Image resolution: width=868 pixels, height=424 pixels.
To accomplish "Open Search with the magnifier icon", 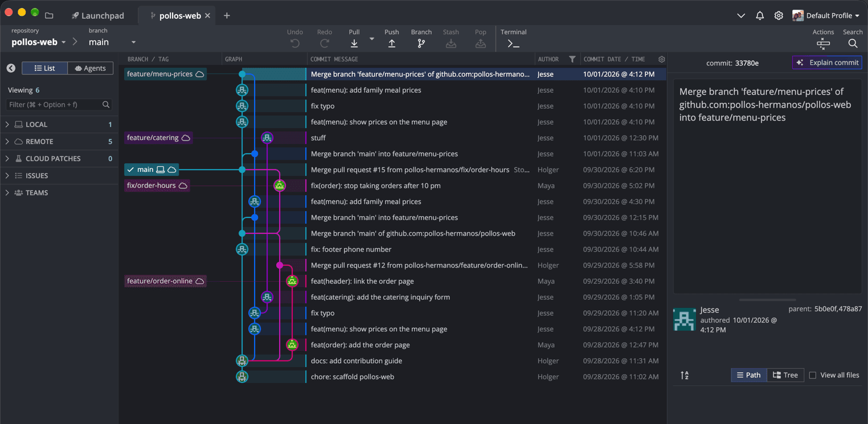I will (x=853, y=43).
